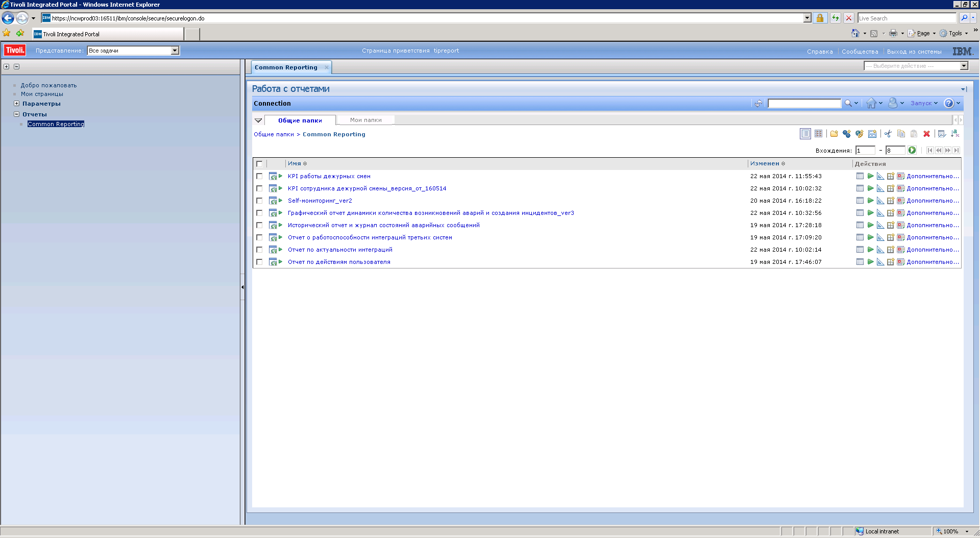980x538 pixels.
Task: Check the box for 'Отчет по актуальности интеграций'
Action: tap(259, 250)
